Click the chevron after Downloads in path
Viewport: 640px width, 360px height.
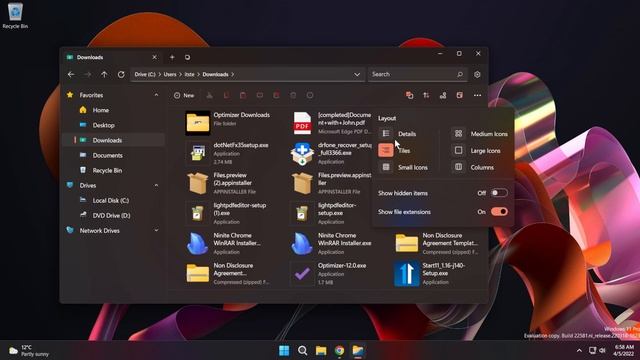click(233, 74)
